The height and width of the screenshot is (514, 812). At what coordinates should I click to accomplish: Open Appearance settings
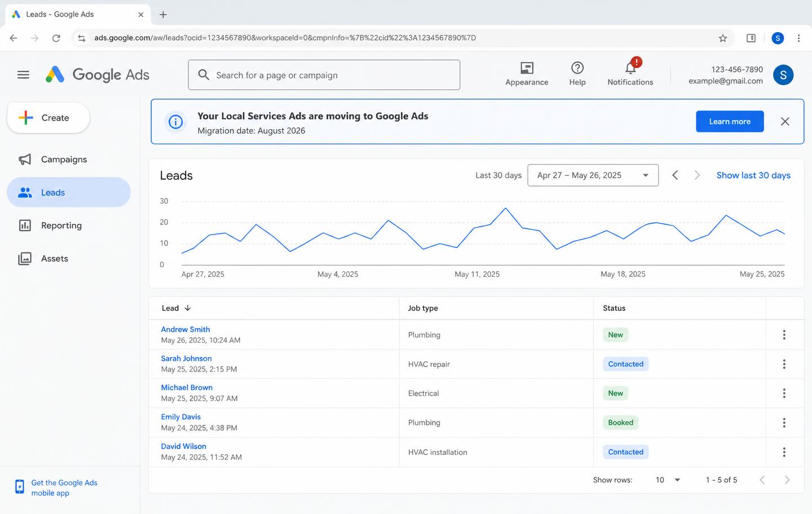coord(527,74)
